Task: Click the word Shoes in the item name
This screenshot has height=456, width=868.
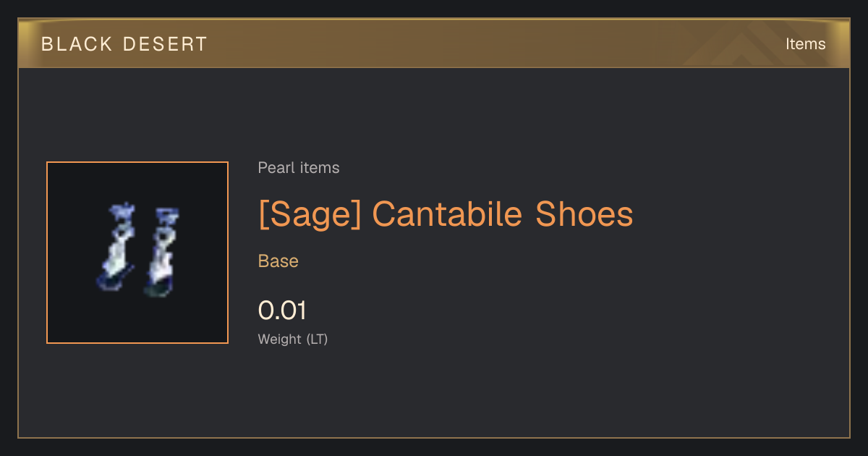Action: tap(584, 214)
